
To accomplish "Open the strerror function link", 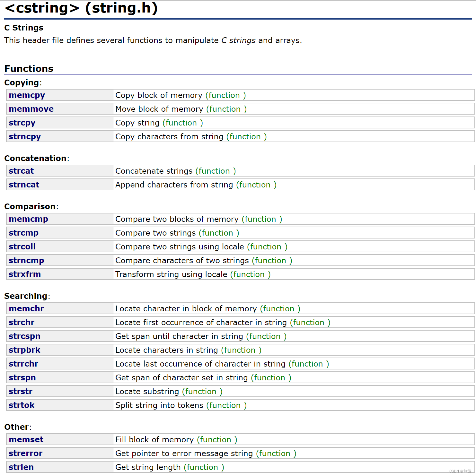I will coord(26,454).
